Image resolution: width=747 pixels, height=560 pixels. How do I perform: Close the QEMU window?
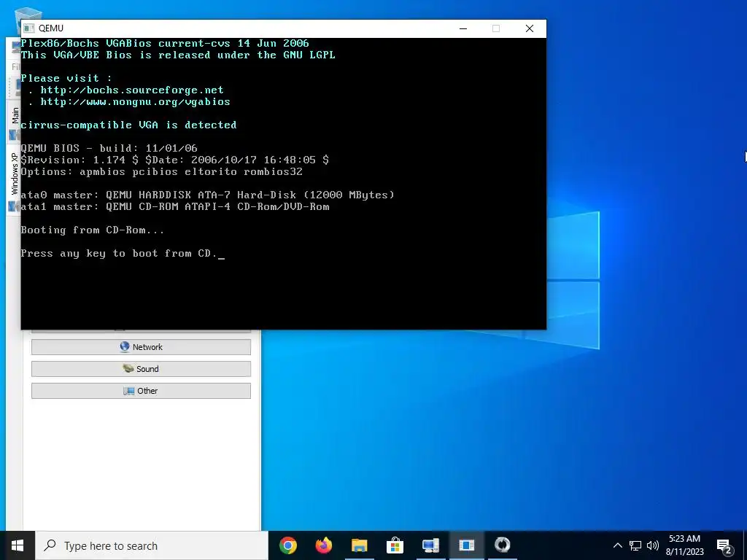530,28
